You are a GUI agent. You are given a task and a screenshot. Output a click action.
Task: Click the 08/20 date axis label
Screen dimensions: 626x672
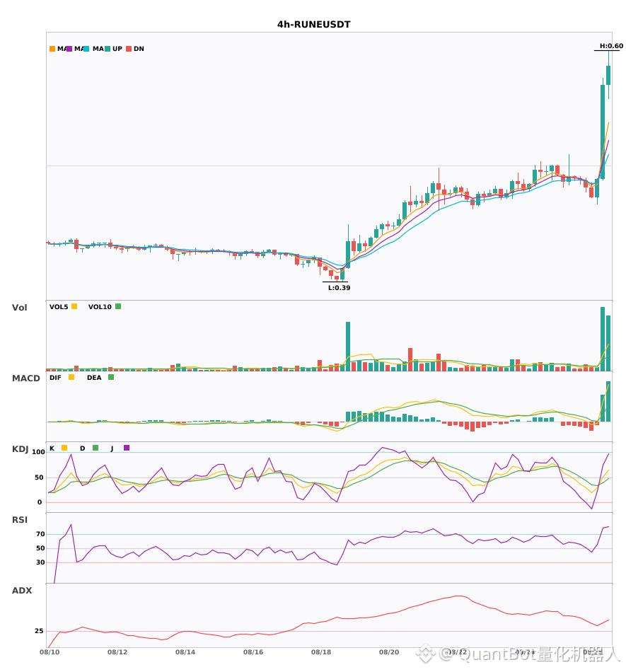coord(389,652)
